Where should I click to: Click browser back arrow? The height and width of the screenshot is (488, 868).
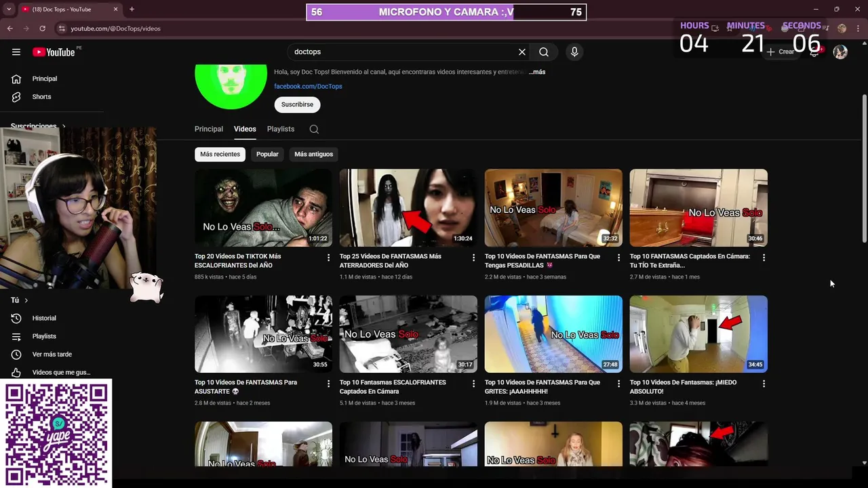coord(9,28)
